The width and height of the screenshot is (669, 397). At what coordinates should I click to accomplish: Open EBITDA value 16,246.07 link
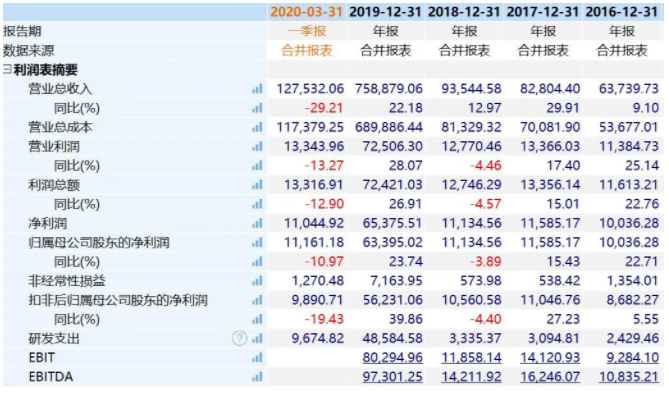550,377
